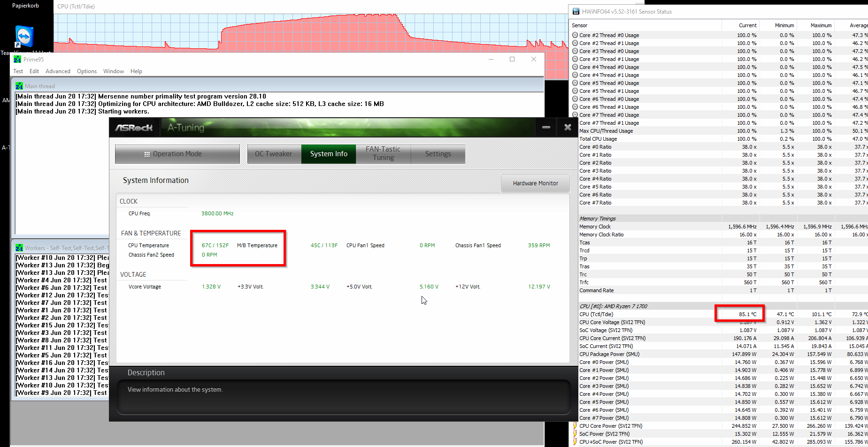Click the lightning icon beside CPU+SoC Power

click(x=575, y=442)
